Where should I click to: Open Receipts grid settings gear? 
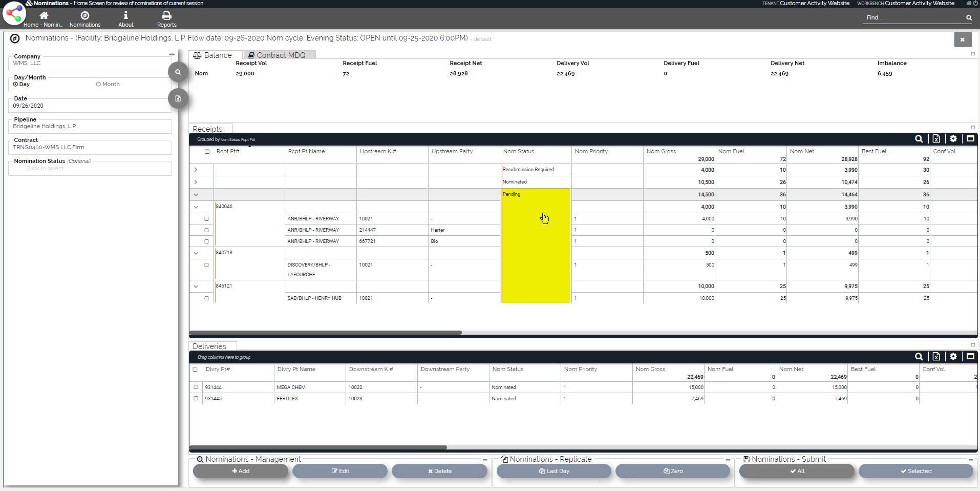[953, 139]
